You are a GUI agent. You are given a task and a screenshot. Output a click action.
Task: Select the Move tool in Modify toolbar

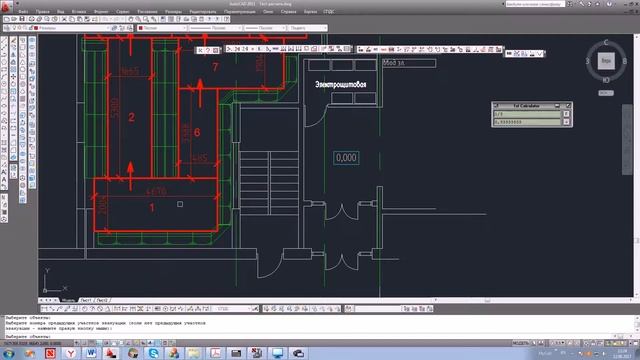click(13, 76)
